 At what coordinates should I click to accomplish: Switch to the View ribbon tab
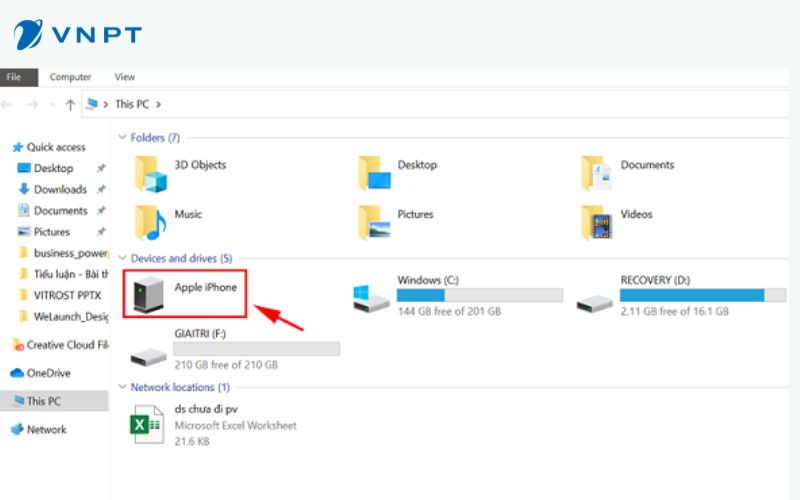(x=125, y=77)
